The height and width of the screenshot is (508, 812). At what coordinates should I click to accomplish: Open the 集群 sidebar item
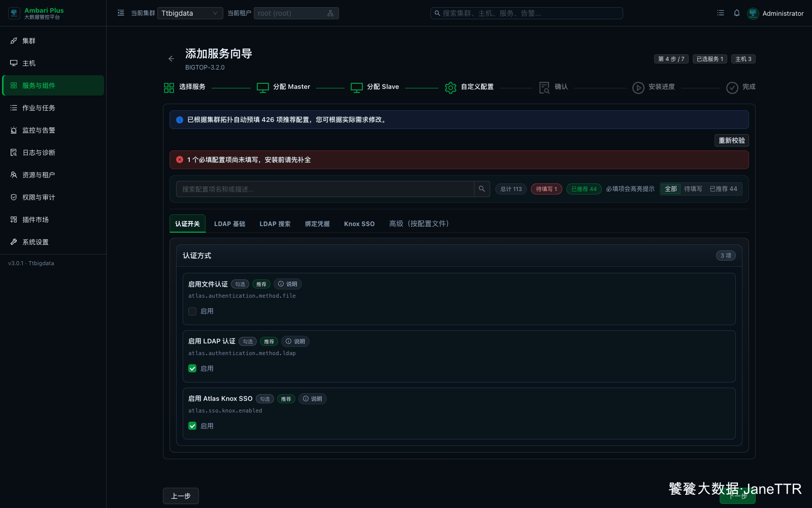(x=53, y=41)
